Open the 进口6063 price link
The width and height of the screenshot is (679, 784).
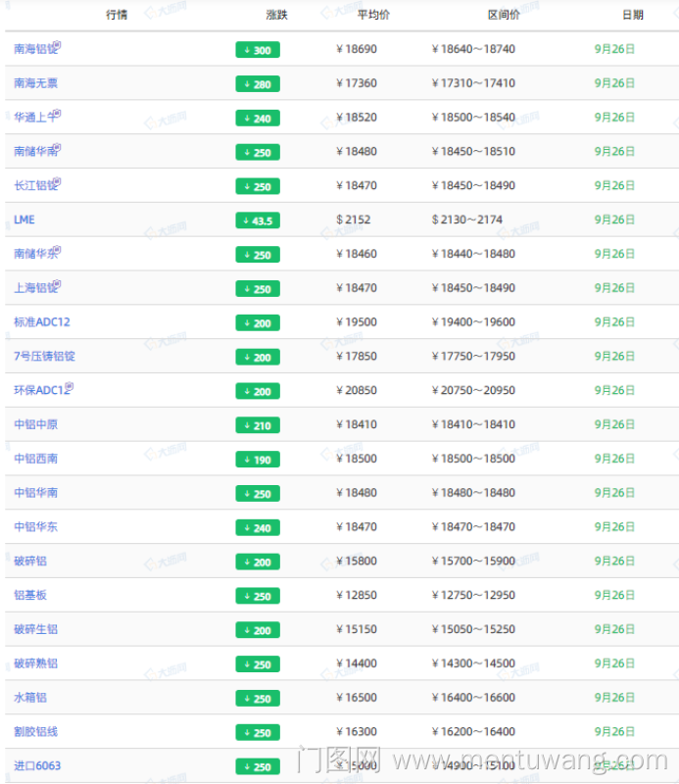pyautogui.click(x=37, y=765)
